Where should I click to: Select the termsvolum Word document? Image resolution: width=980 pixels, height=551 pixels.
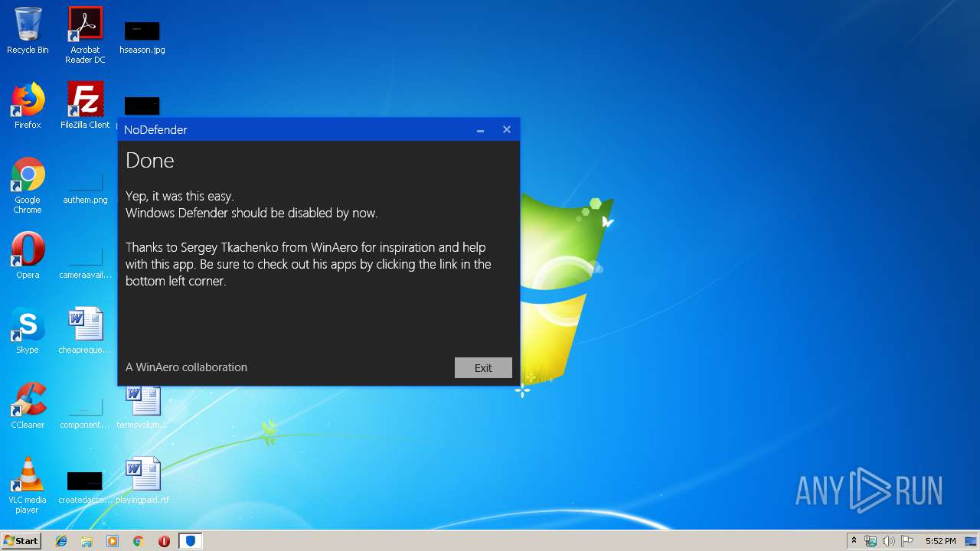pyautogui.click(x=142, y=407)
